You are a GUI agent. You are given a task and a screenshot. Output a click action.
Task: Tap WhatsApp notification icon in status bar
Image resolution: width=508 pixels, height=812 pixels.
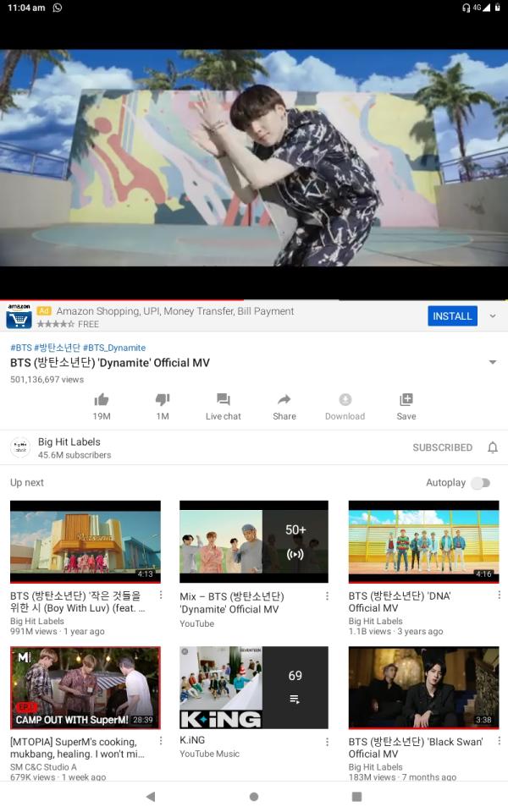[x=58, y=8]
